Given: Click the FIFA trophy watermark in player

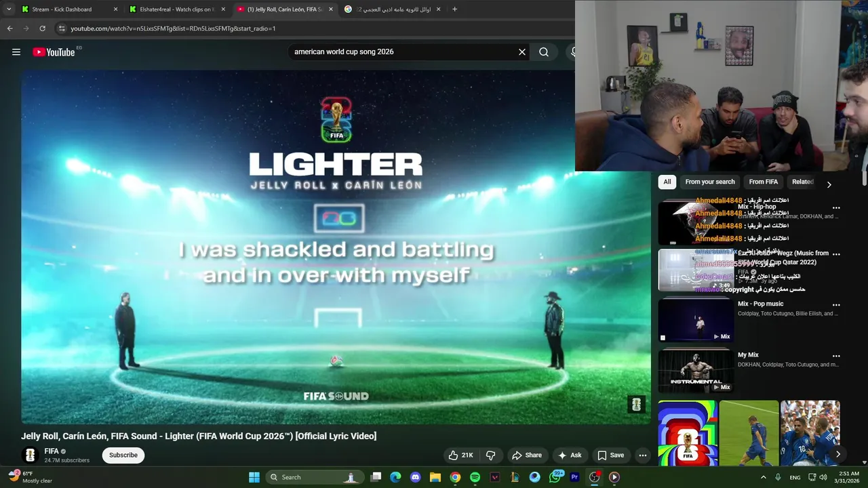Looking at the screenshot, I should pos(636,405).
